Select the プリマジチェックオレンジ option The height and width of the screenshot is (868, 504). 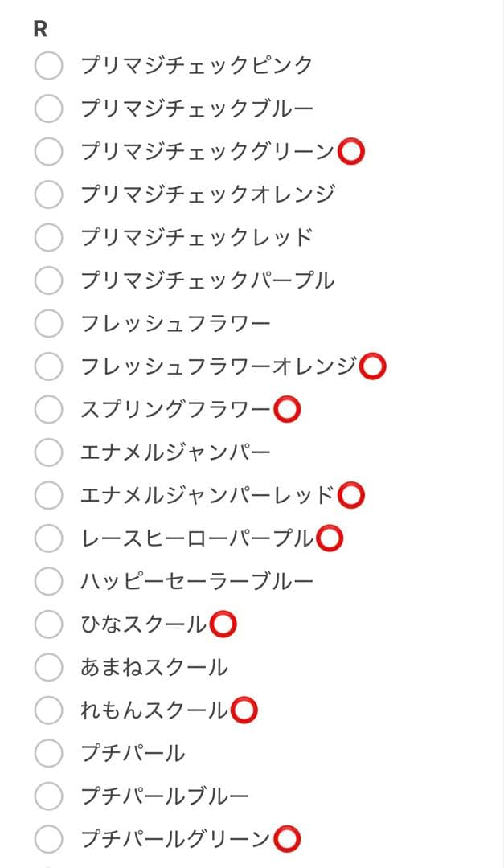click(49, 193)
